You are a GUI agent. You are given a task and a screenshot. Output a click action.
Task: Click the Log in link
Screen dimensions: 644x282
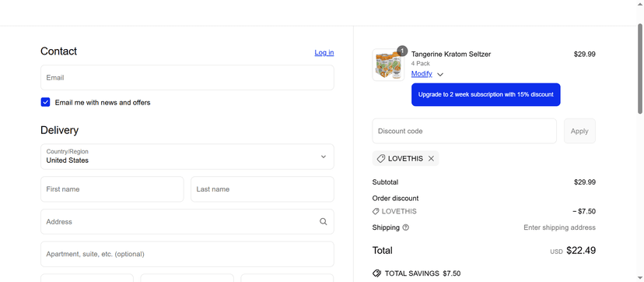[x=324, y=53]
